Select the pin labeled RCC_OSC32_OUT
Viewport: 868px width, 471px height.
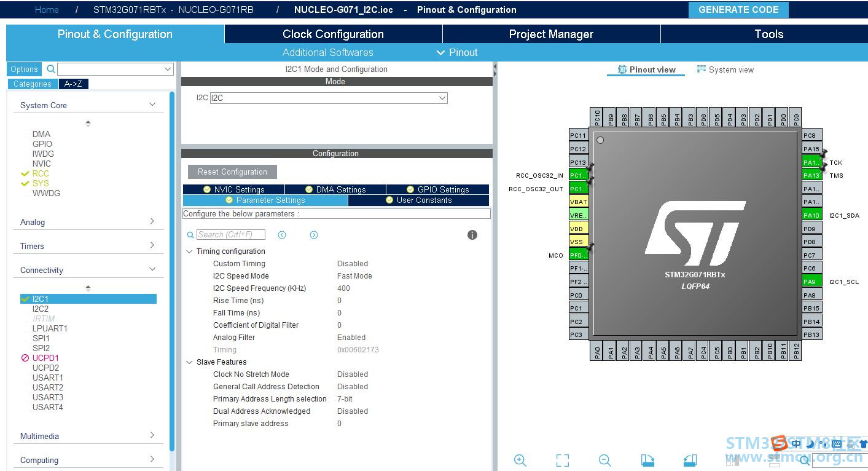tap(579, 189)
